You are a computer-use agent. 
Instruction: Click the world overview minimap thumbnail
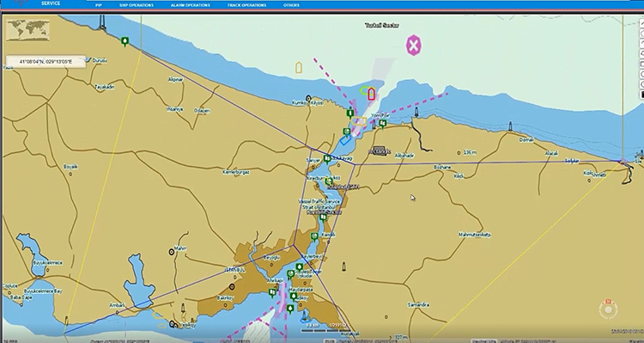click(28, 30)
